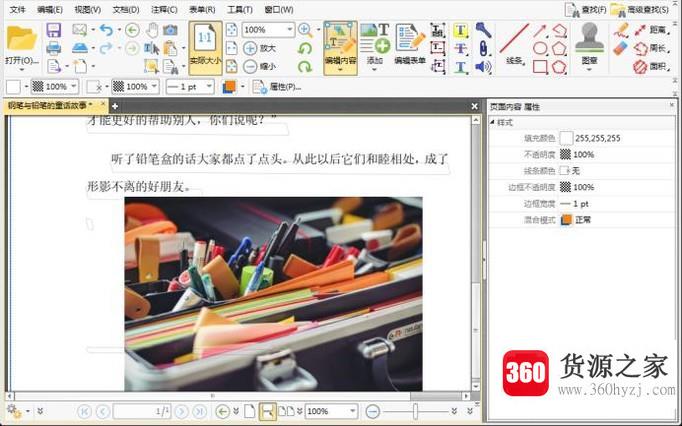Click the blue Undo arrow
The height and width of the screenshot is (426, 682).
pyautogui.click(x=106, y=30)
